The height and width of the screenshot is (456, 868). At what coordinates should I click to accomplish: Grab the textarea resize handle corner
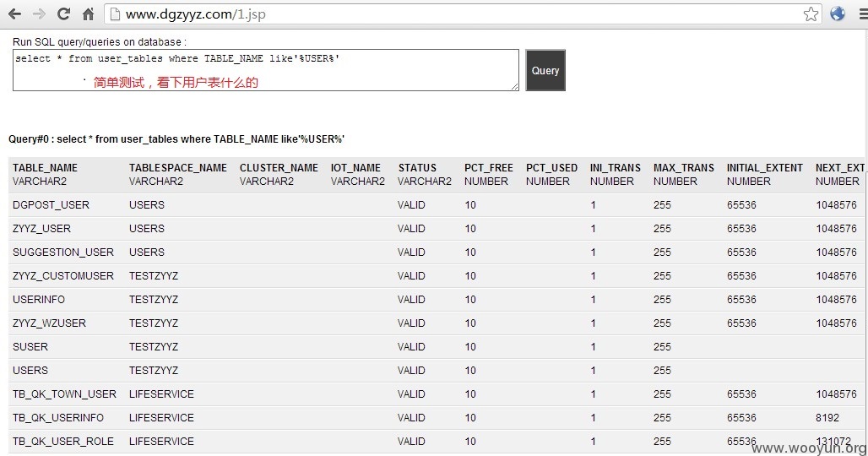[515, 87]
